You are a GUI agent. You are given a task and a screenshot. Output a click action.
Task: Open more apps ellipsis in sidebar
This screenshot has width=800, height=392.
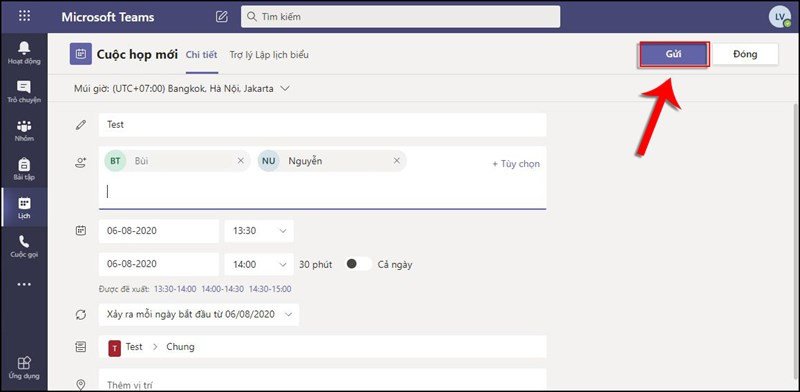pos(24,284)
